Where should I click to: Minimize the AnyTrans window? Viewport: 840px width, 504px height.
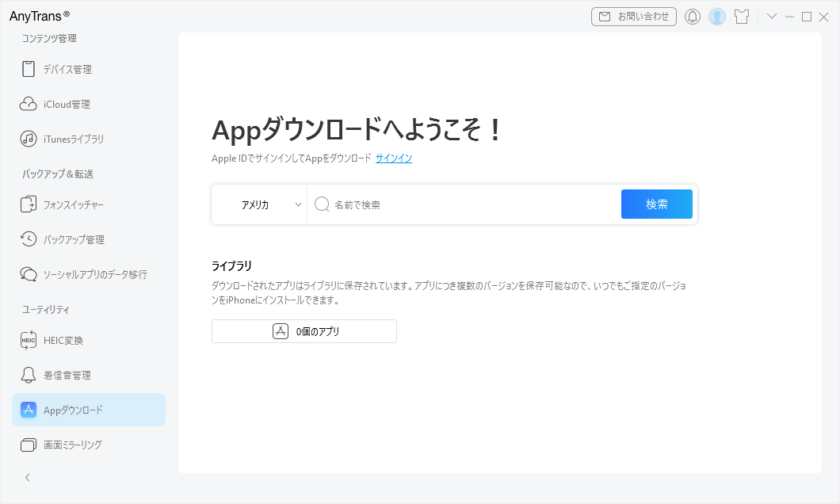point(789,17)
